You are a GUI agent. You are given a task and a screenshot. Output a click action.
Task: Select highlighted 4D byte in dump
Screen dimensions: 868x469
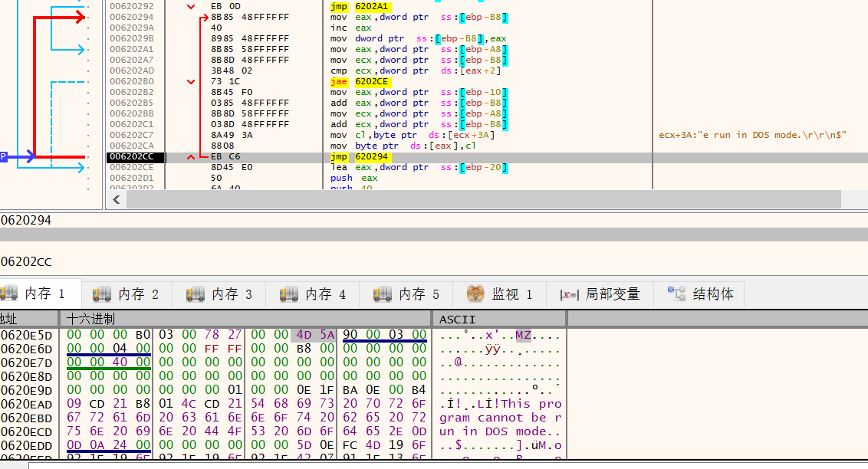pyautogui.click(x=304, y=335)
